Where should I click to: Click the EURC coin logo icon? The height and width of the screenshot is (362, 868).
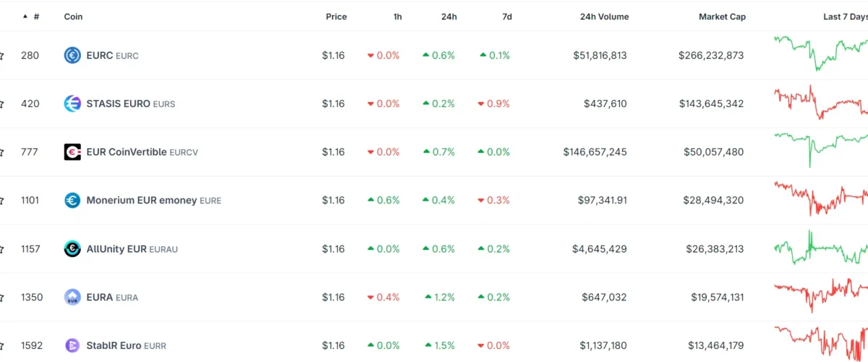pyautogui.click(x=72, y=55)
